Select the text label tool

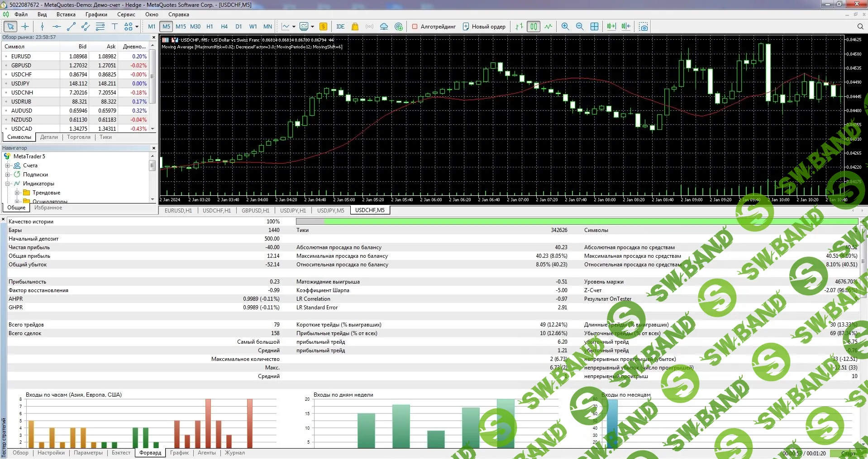(114, 27)
